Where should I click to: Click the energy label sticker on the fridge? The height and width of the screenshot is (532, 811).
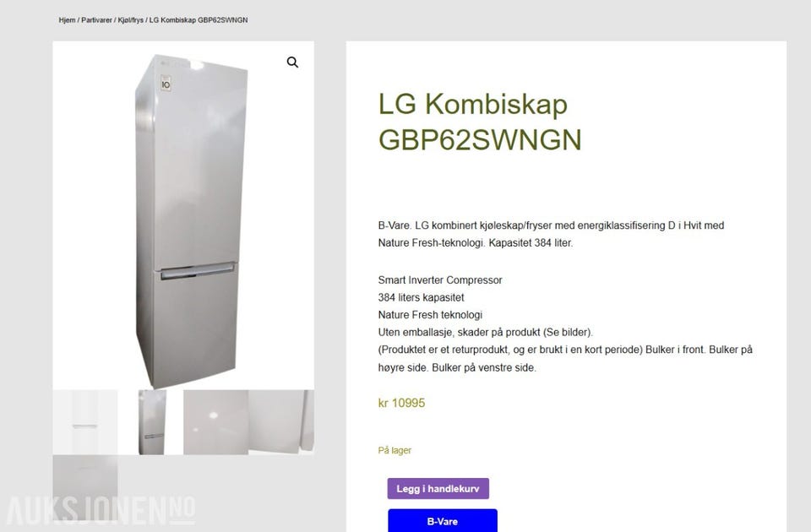[166, 84]
